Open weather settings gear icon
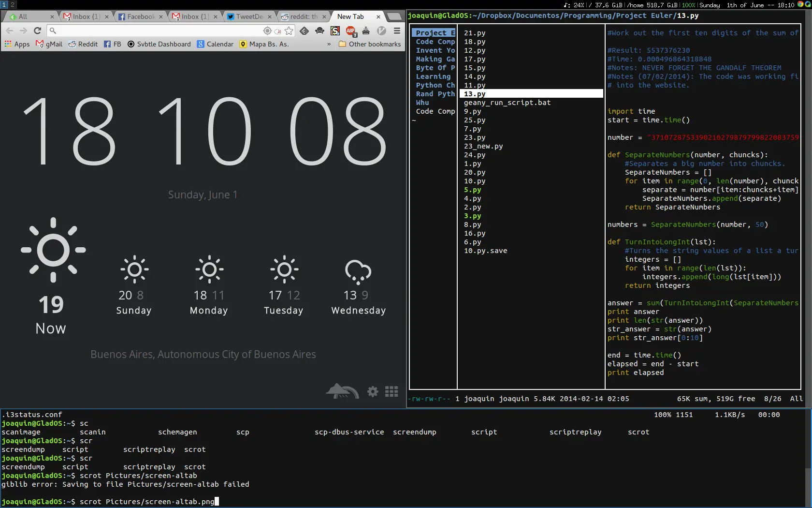 (373, 391)
